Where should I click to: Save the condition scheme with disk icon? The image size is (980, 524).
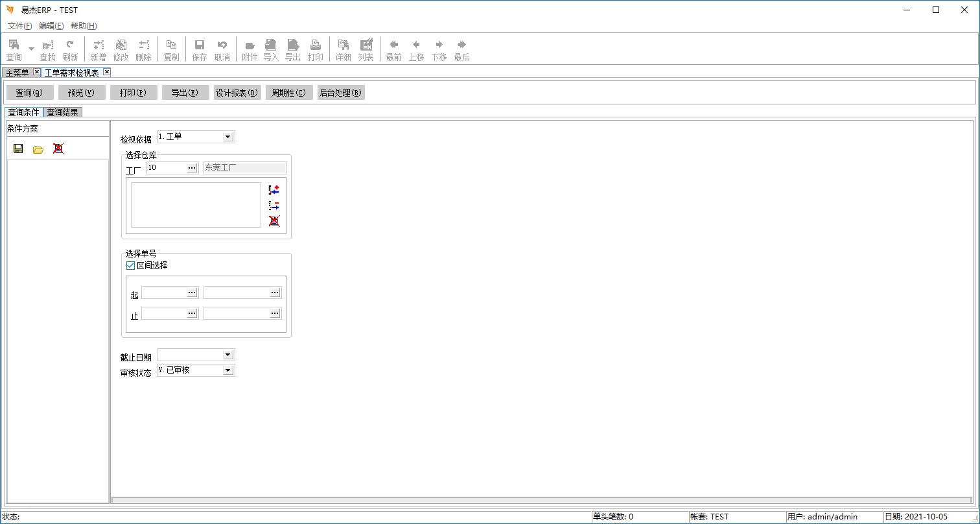pyautogui.click(x=18, y=149)
